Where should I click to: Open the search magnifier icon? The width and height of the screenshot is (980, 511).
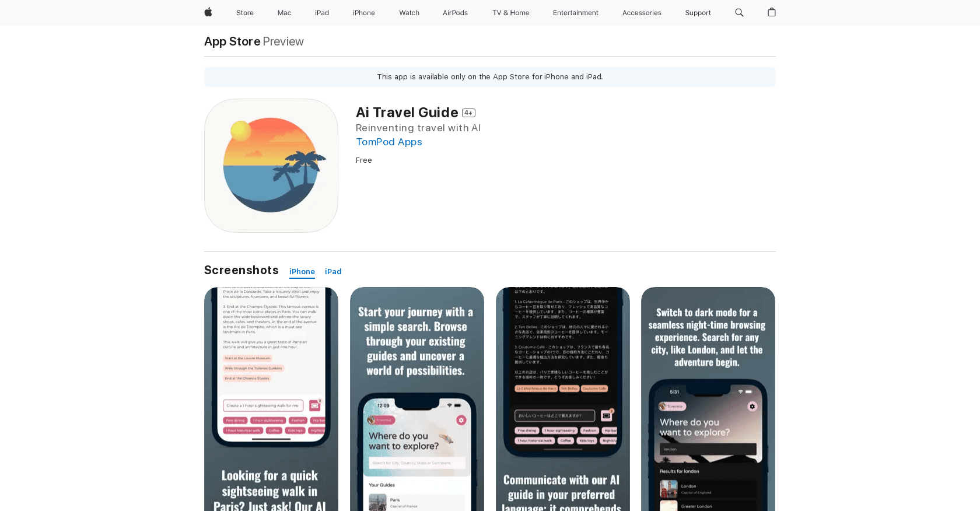739,12
